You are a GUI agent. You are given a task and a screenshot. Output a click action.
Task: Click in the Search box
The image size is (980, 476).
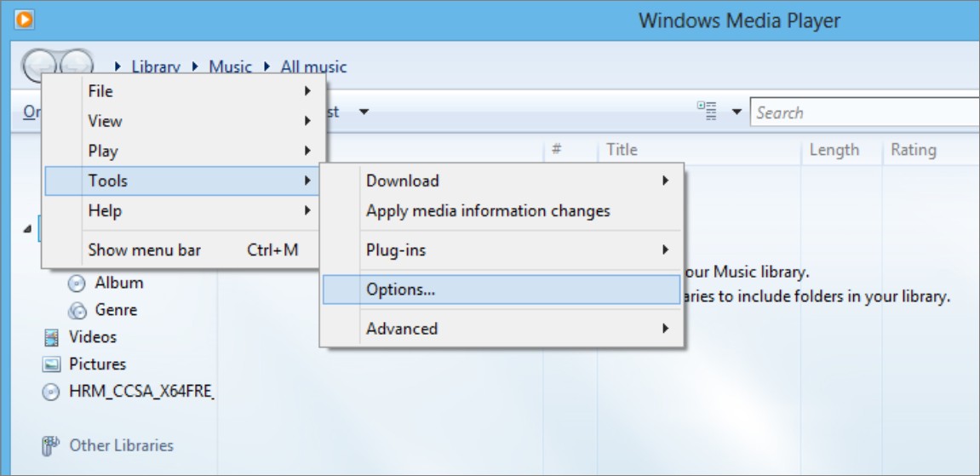865,112
